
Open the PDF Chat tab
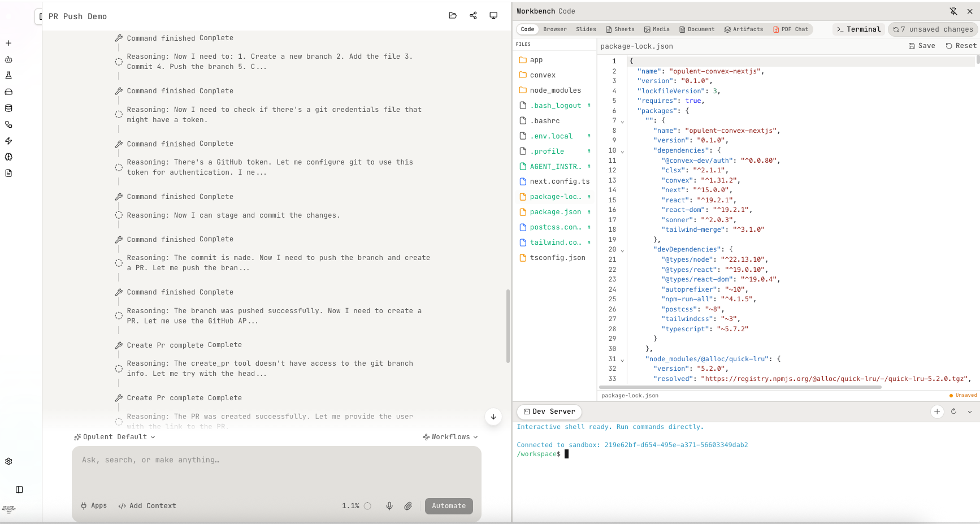click(x=791, y=29)
